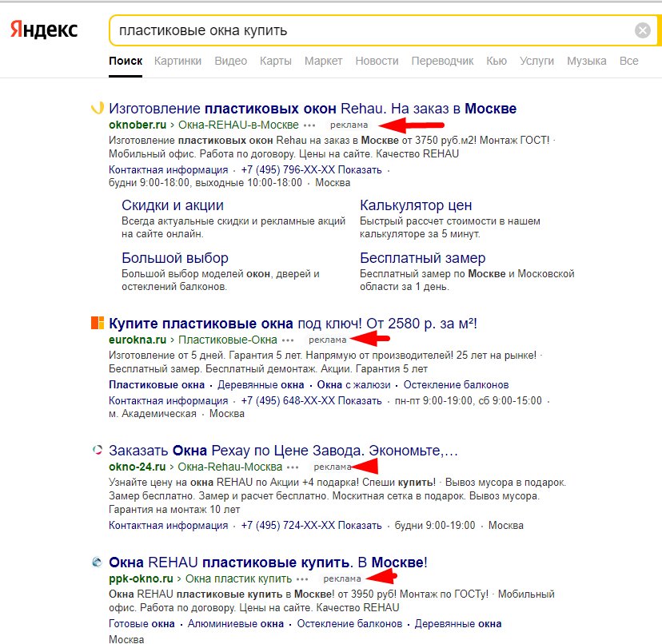Open the Алюминиевые окна quick link
Image resolution: width=662 pixels, height=644 pixels.
[236, 624]
